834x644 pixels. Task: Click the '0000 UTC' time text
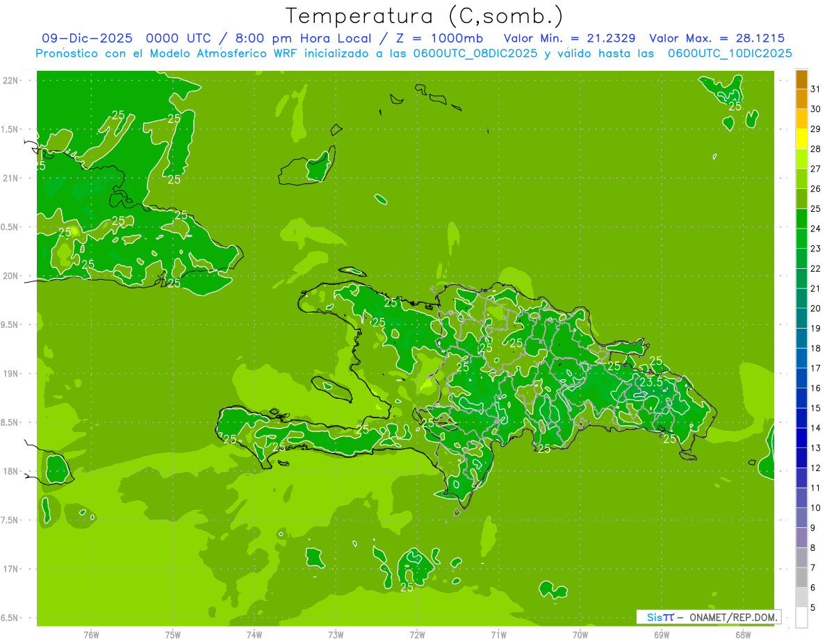(179, 39)
